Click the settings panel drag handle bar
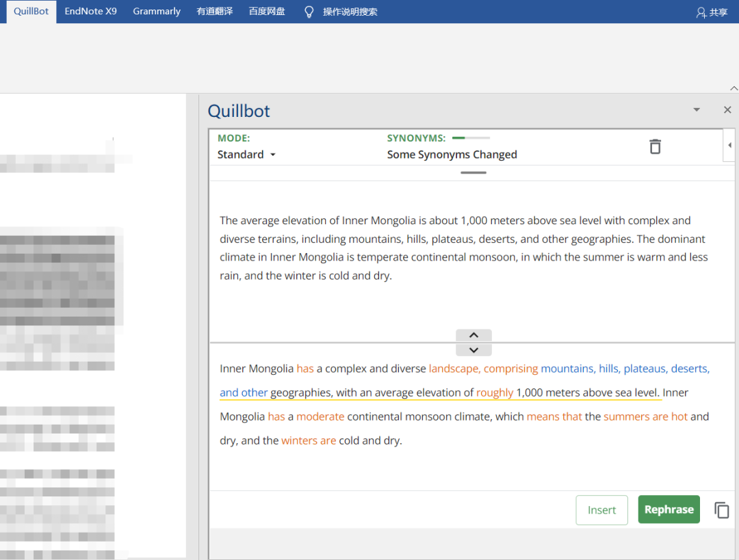The width and height of the screenshot is (739, 560). pyautogui.click(x=474, y=172)
